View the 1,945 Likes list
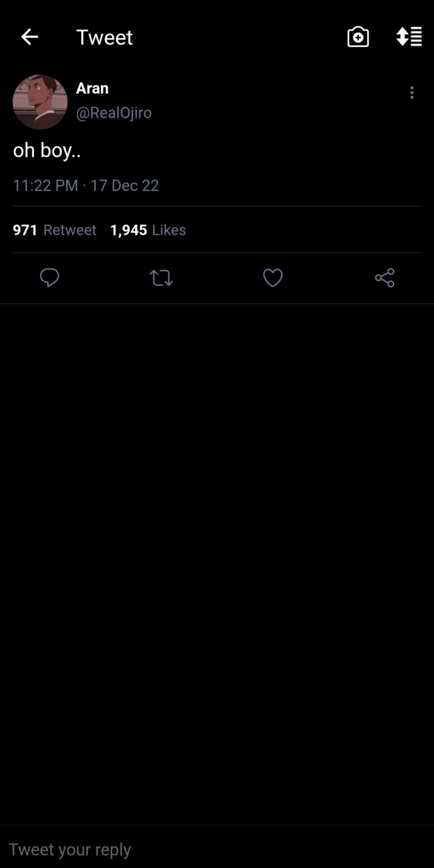 (x=148, y=230)
